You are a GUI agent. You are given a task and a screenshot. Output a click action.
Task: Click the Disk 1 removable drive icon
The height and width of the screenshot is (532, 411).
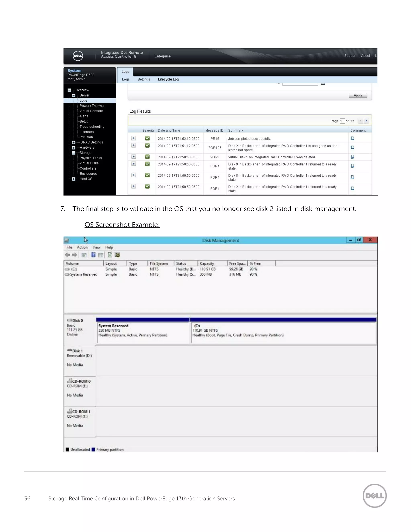coord(70,350)
